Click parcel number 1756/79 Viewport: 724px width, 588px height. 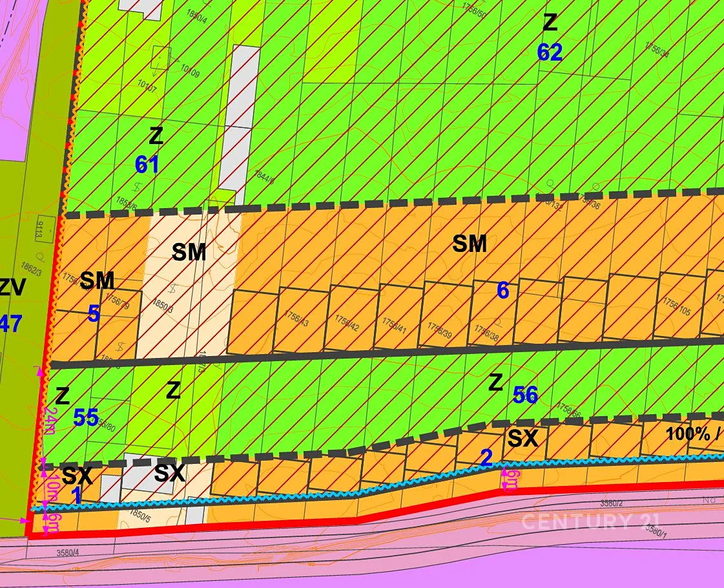[118, 300]
